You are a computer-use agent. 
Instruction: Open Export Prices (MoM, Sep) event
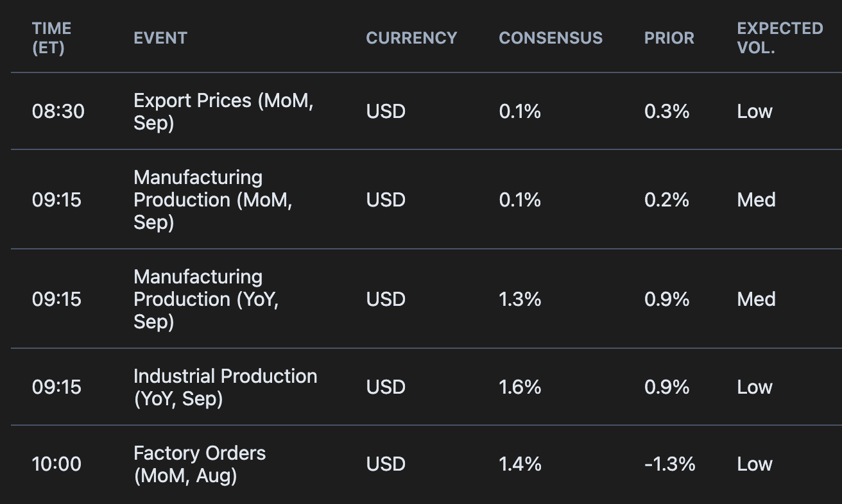point(223,112)
